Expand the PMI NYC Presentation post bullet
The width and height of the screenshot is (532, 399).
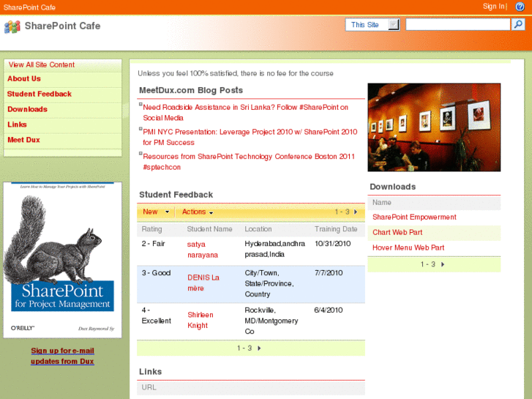[x=141, y=129]
